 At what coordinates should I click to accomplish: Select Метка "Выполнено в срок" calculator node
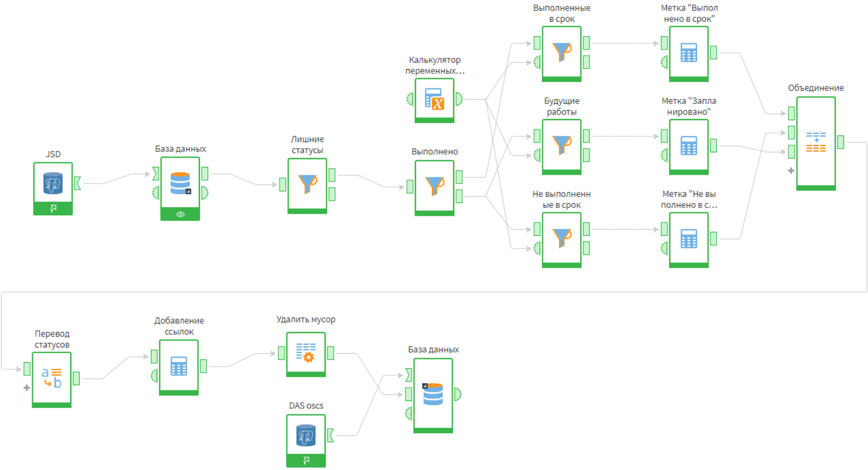pos(689,54)
